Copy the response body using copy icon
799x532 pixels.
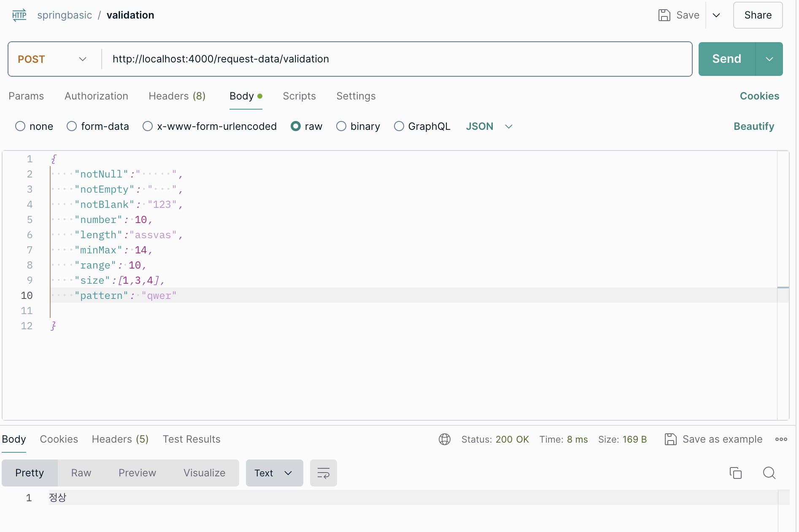click(x=736, y=473)
